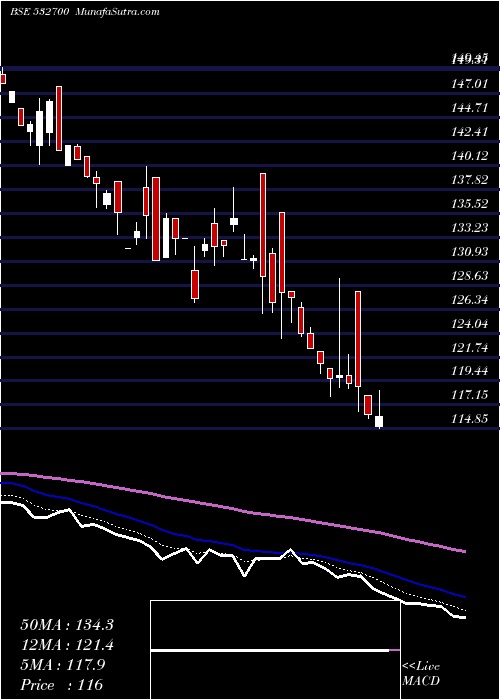This screenshot has height=700, width=500.
Task: Select the 128.63 price level label
Action: coord(469,276)
